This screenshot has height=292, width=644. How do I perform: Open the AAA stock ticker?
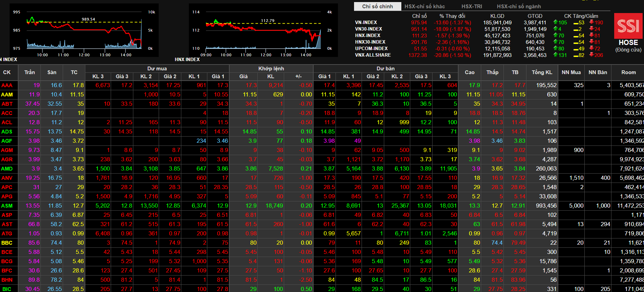[7, 85]
